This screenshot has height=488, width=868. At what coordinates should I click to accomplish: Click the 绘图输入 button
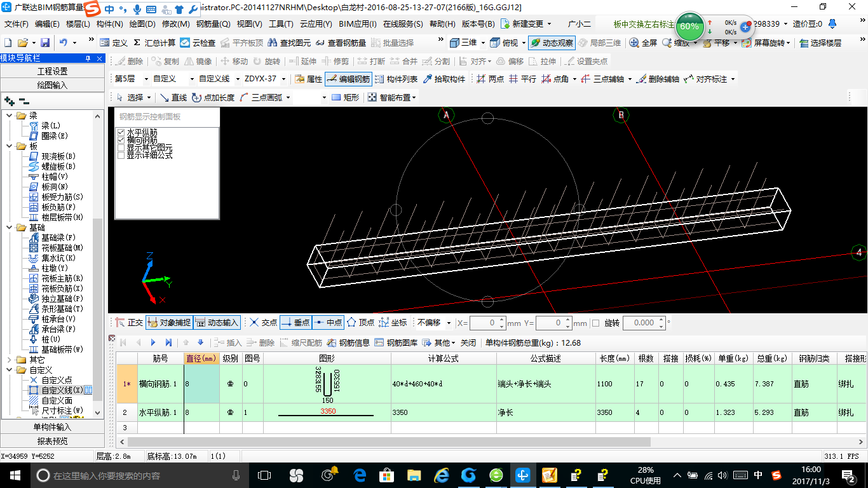click(52, 85)
